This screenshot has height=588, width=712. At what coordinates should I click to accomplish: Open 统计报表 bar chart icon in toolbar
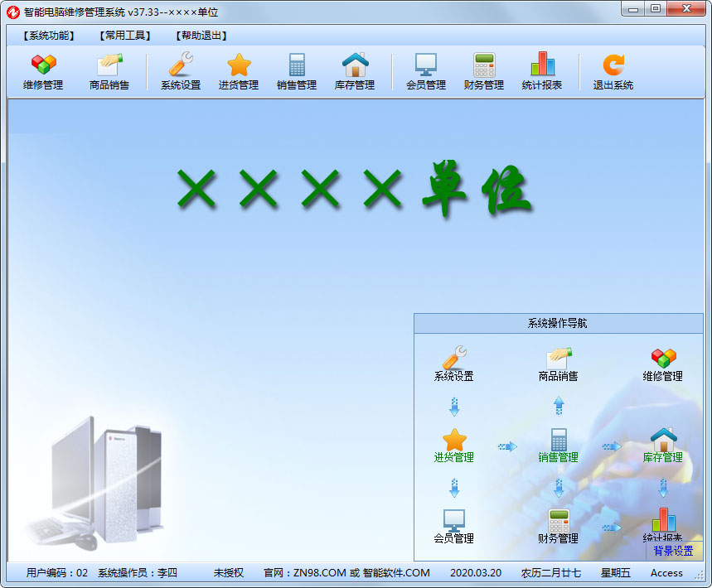[542, 72]
